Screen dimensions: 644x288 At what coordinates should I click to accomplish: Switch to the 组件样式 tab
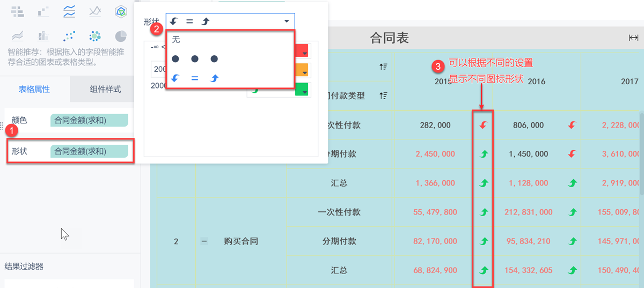pos(105,89)
